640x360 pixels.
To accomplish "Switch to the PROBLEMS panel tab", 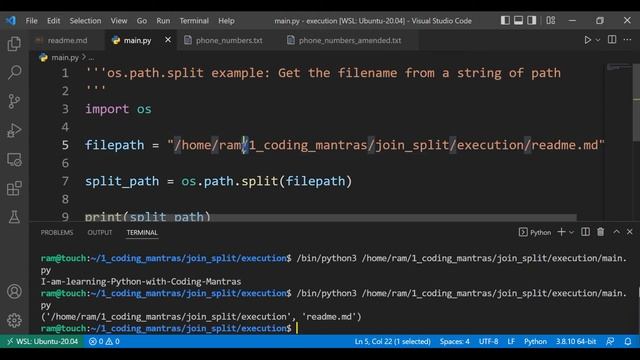I will [x=57, y=233].
